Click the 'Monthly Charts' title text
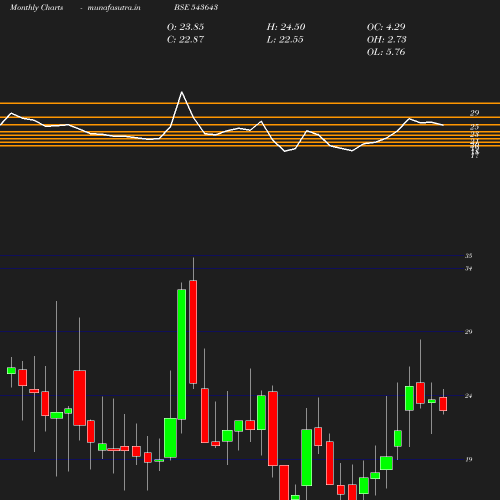Screen dimensions: 500x500 click(x=36, y=7)
